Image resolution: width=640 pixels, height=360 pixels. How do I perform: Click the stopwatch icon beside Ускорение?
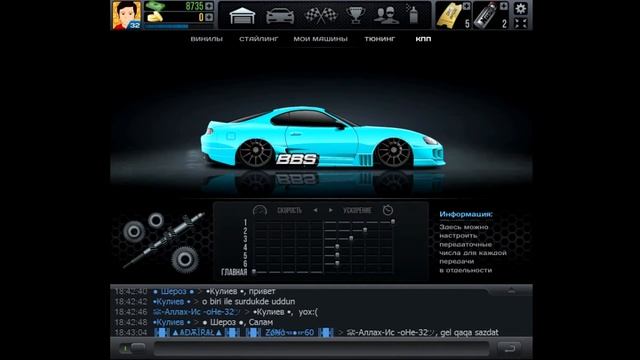pyautogui.click(x=388, y=210)
